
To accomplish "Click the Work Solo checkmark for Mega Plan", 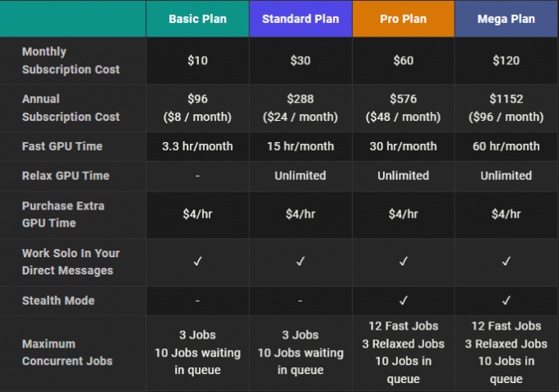I will tap(506, 261).
